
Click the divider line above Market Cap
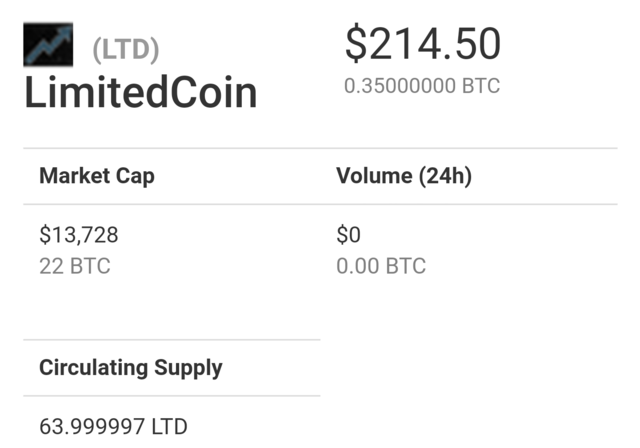320,148
